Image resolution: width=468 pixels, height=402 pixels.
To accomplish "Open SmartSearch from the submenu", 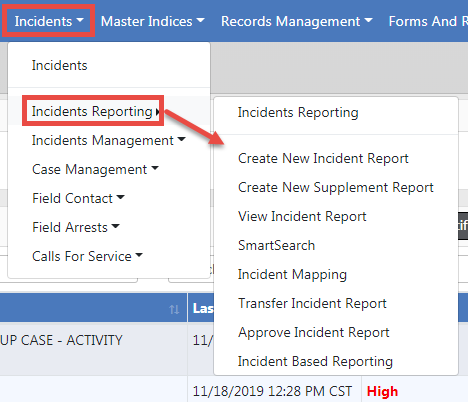I will click(276, 245).
